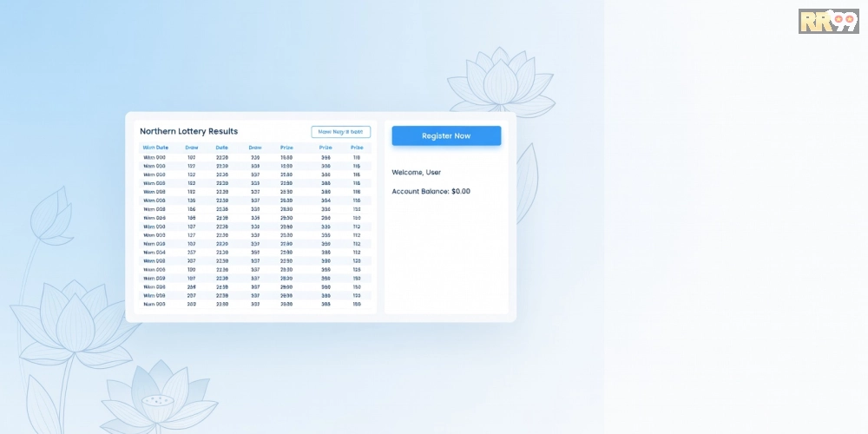
Task: Click the lotus flower above the Register button
Action: click(x=500, y=82)
